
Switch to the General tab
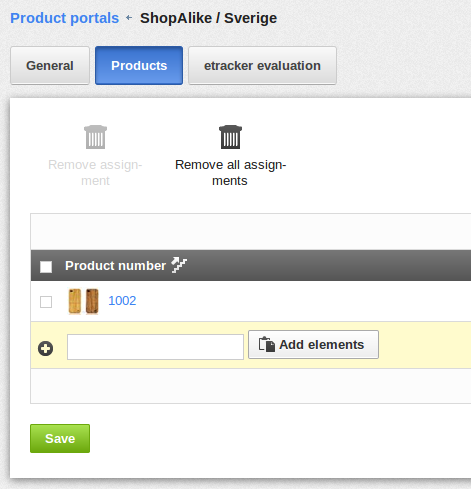(x=50, y=65)
